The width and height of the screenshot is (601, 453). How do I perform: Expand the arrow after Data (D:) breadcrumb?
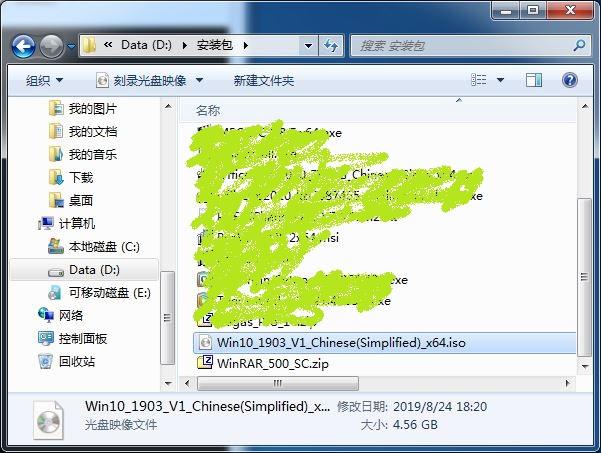(x=184, y=46)
